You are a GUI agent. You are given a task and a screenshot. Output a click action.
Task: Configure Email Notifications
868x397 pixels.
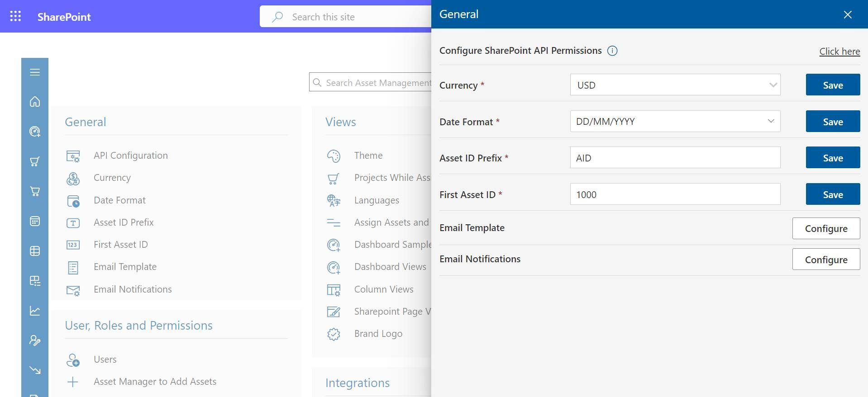tap(825, 260)
